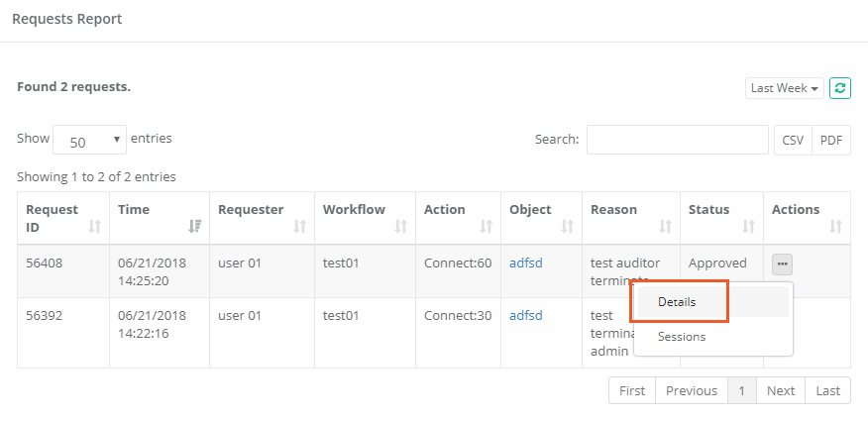
Task: Sort by Request ID column arrows
Action: [95, 226]
